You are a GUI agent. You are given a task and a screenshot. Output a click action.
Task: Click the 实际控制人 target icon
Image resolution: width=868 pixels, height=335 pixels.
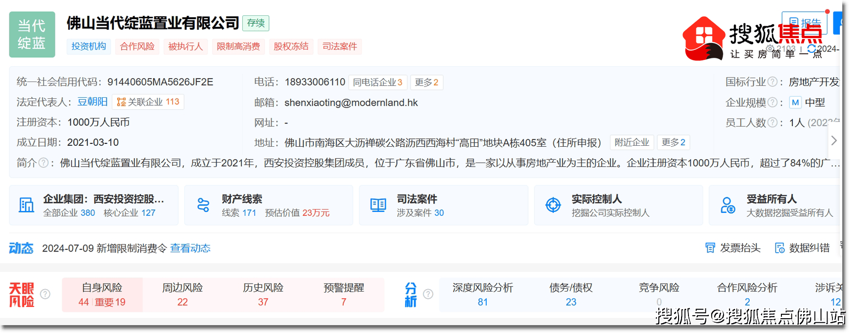553,205
